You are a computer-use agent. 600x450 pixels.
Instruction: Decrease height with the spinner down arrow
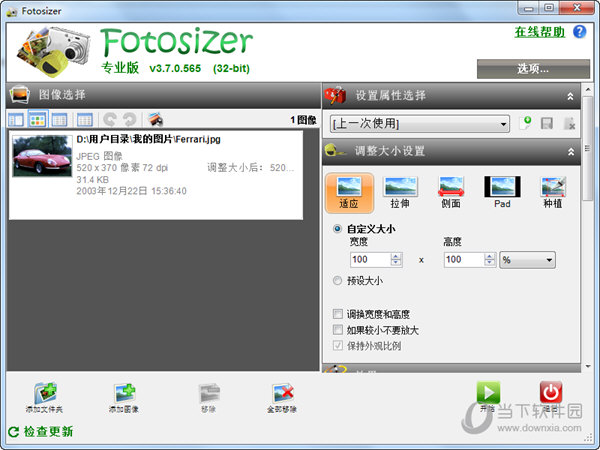pyautogui.click(x=490, y=263)
